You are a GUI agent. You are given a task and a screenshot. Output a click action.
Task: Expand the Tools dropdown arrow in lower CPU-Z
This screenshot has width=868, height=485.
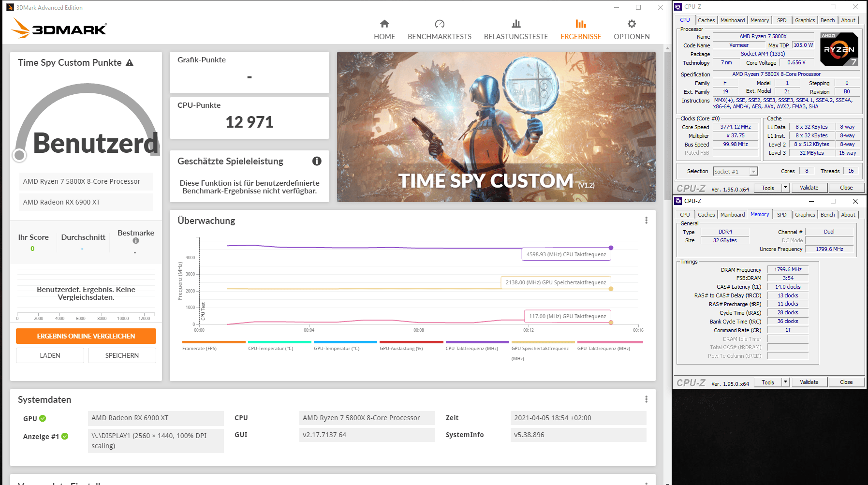pyautogui.click(x=785, y=382)
